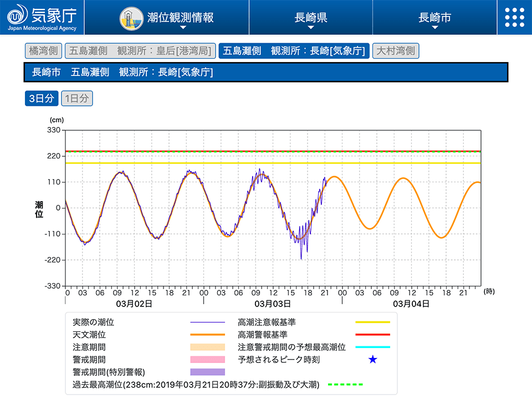Switch to 五島灘側 皇后[港湾局] station tab
Image resolution: width=532 pixels, height=399 pixels.
point(140,51)
